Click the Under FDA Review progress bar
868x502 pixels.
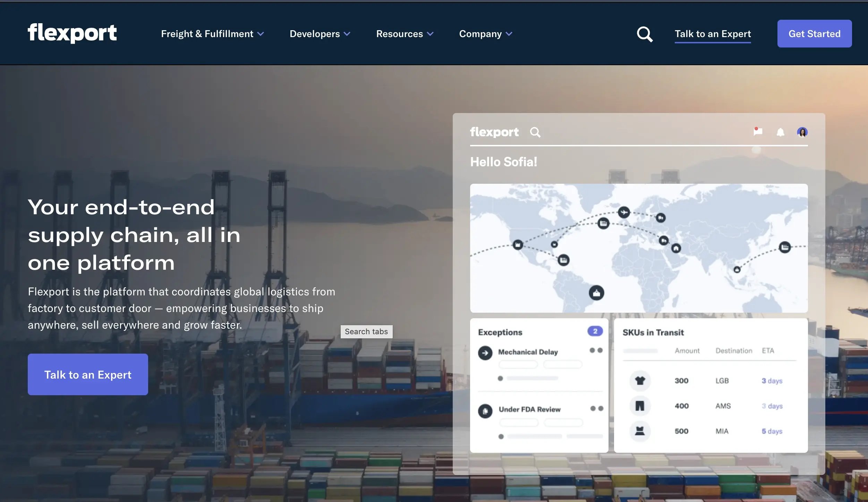click(x=534, y=436)
